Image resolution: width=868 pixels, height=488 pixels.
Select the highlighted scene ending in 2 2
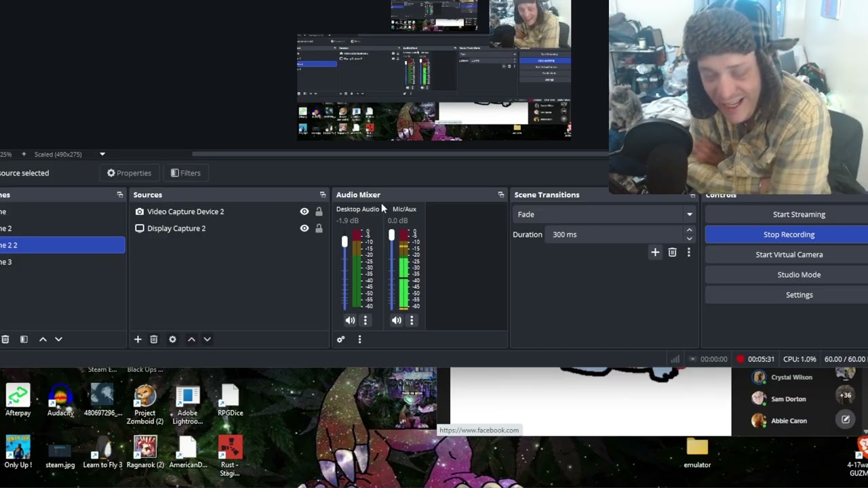[62, 245]
